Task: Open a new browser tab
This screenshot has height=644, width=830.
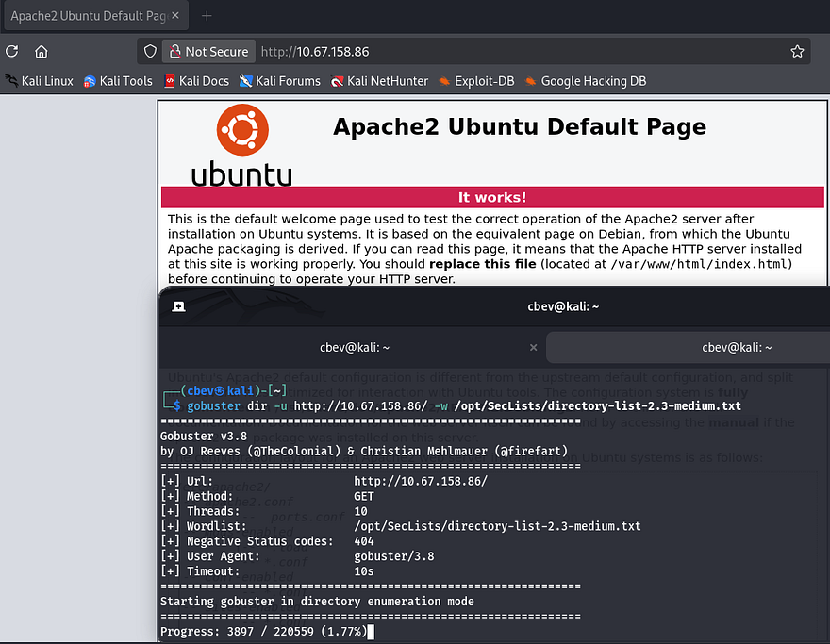Action: point(207,16)
